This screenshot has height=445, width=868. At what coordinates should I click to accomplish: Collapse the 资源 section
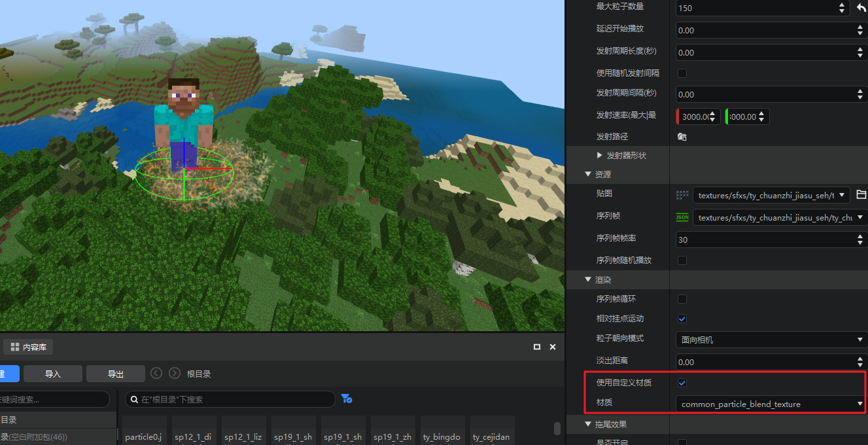pos(587,175)
